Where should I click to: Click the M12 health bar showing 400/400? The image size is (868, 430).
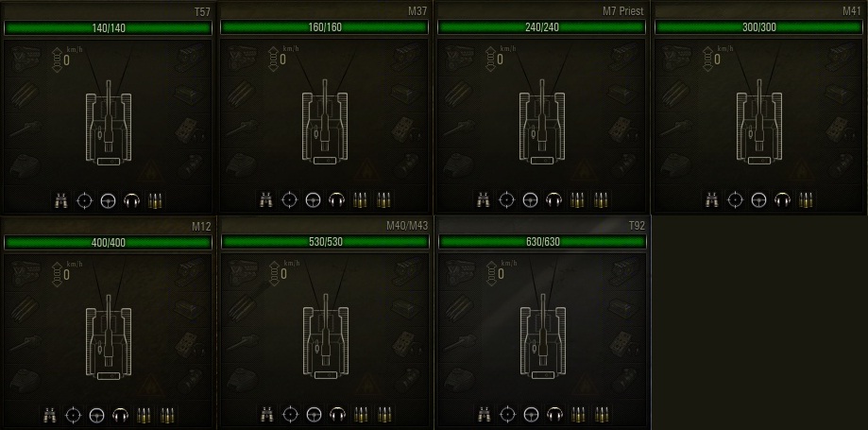coord(108,242)
